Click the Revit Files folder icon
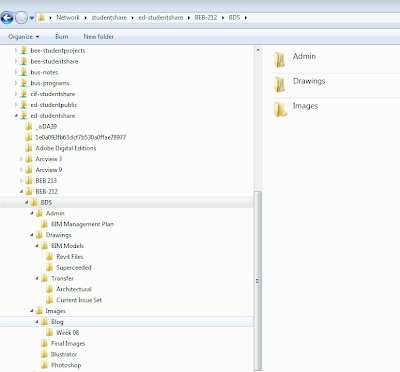 pyautogui.click(x=49, y=256)
